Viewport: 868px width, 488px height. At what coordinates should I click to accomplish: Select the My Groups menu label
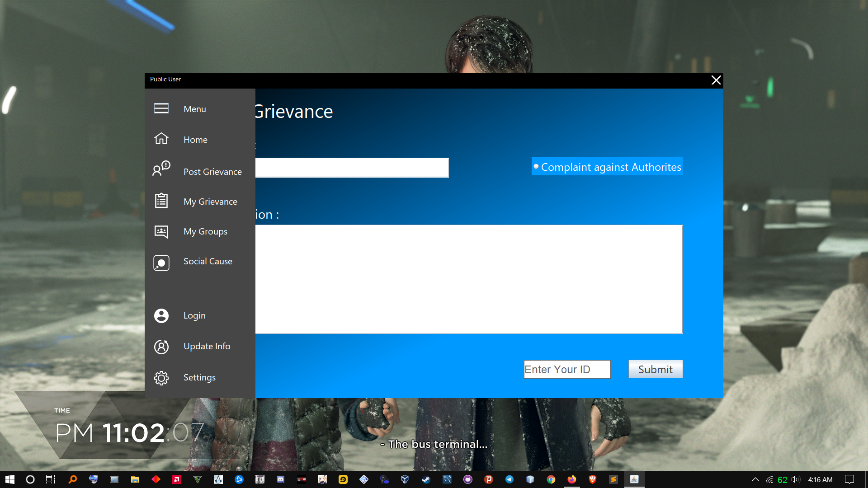coord(205,231)
